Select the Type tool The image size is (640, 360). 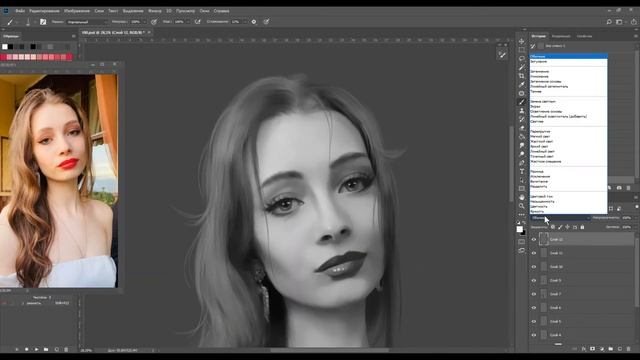522,171
